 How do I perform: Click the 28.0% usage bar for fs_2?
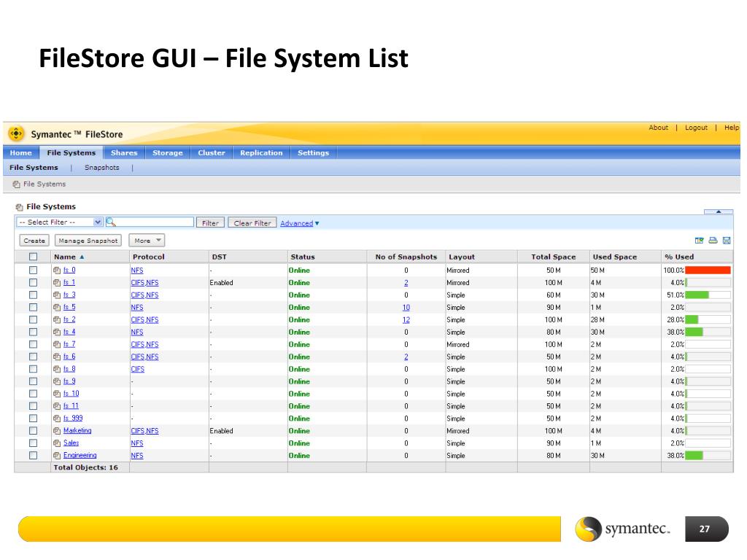[x=708, y=320]
